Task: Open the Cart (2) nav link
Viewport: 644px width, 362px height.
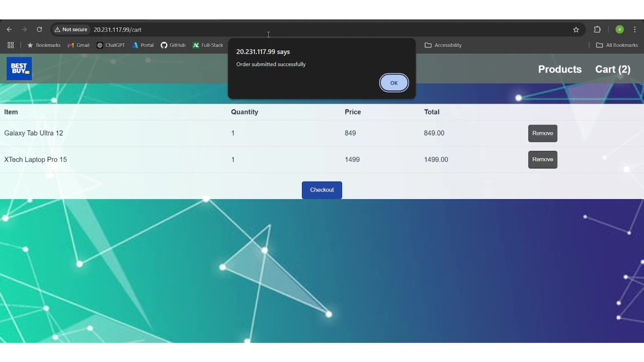Action: [613, 69]
